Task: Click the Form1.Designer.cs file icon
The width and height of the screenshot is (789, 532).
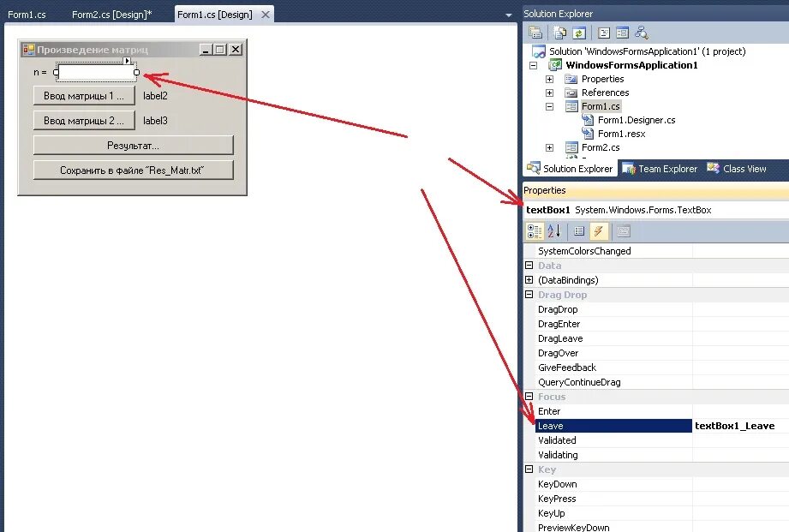Action: point(587,120)
